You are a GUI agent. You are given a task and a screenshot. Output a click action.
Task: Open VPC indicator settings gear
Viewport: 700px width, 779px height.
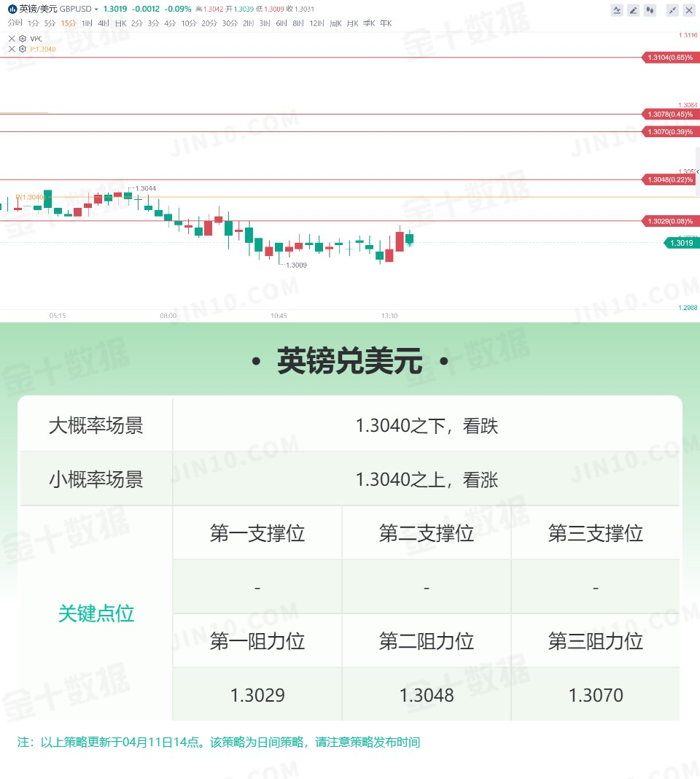23,39
